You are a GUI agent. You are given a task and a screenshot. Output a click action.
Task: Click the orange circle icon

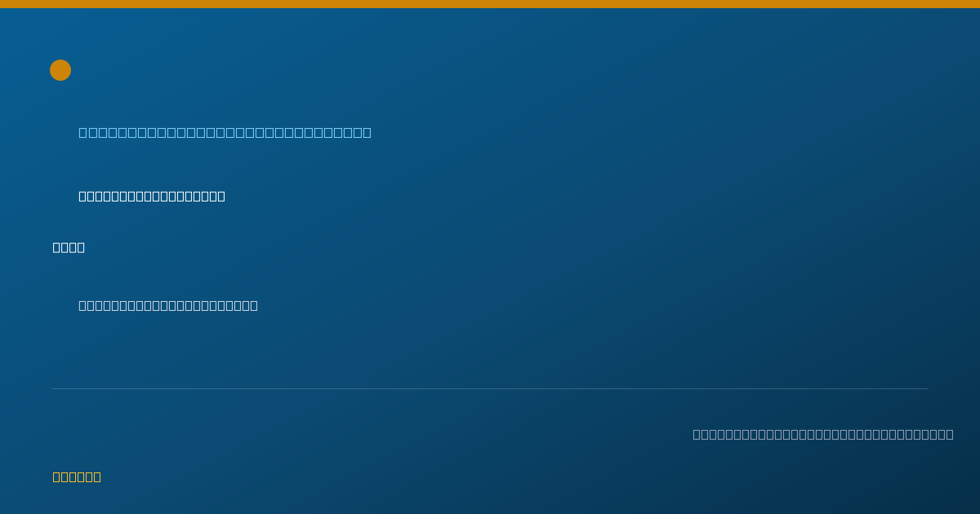[60, 70]
